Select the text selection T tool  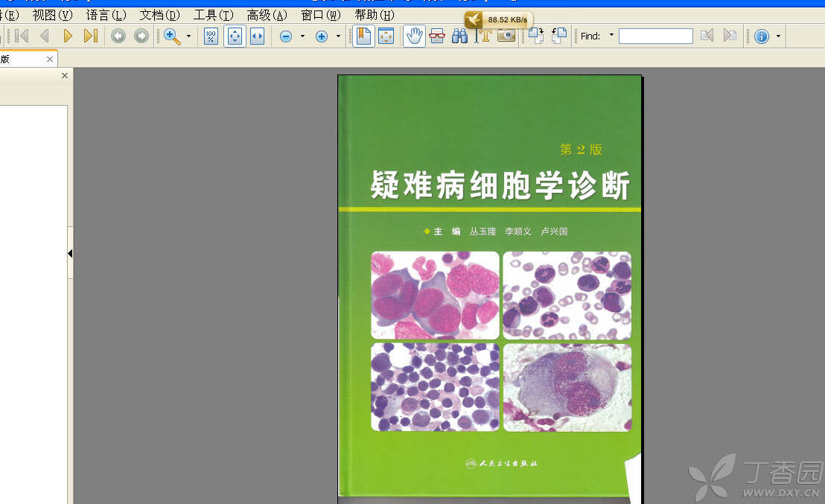[x=484, y=36]
